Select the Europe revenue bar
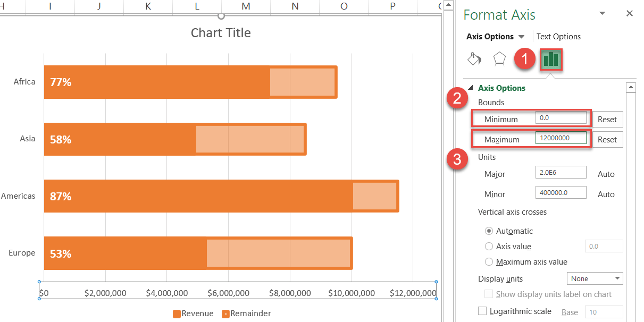644x322 pixels. (x=126, y=253)
